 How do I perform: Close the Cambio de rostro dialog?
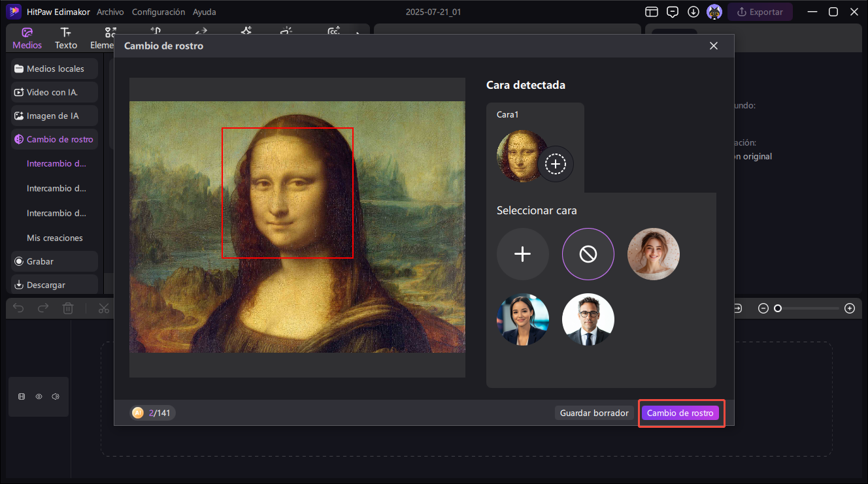(714, 46)
